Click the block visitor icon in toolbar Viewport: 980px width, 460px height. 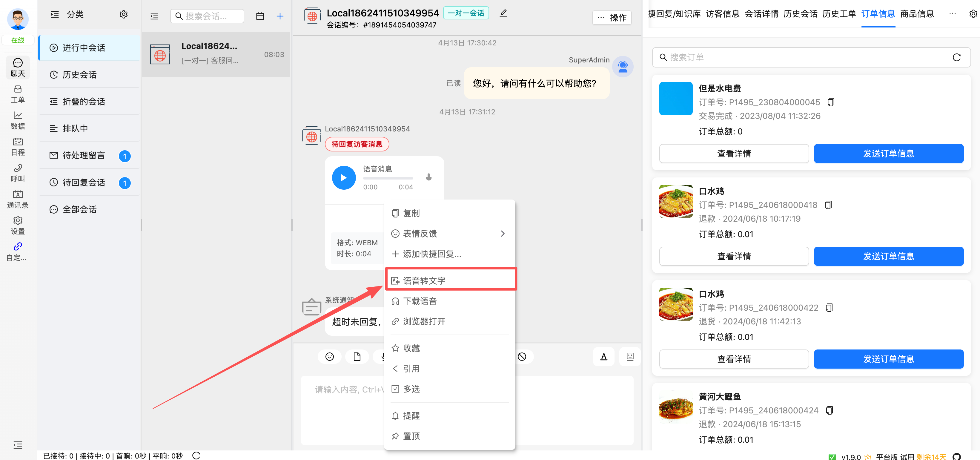click(x=522, y=357)
